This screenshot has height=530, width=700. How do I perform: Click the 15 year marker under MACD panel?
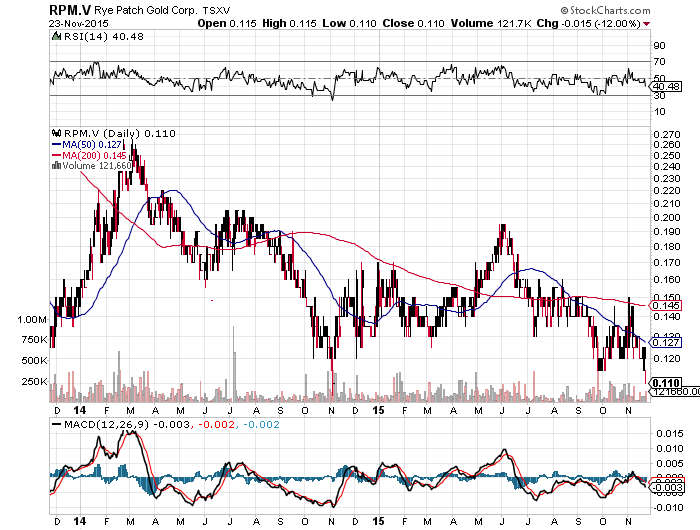coord(378,521)
